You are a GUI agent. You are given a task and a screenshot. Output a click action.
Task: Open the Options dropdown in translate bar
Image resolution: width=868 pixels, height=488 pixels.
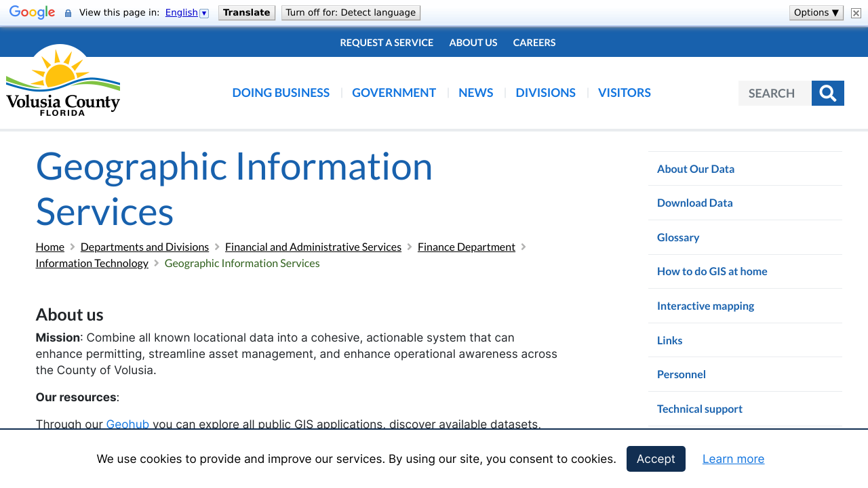tap(816, 12)
